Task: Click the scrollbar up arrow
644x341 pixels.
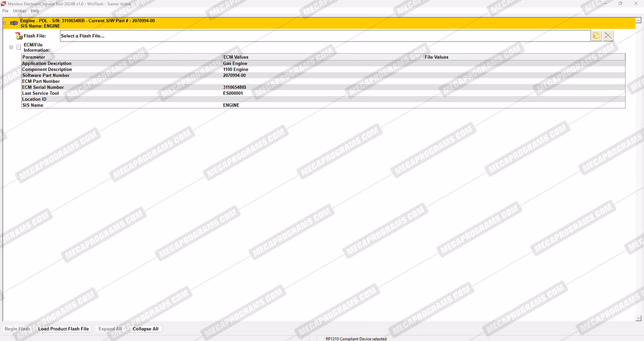Action: pyautogui.click(x=639, y=20)
